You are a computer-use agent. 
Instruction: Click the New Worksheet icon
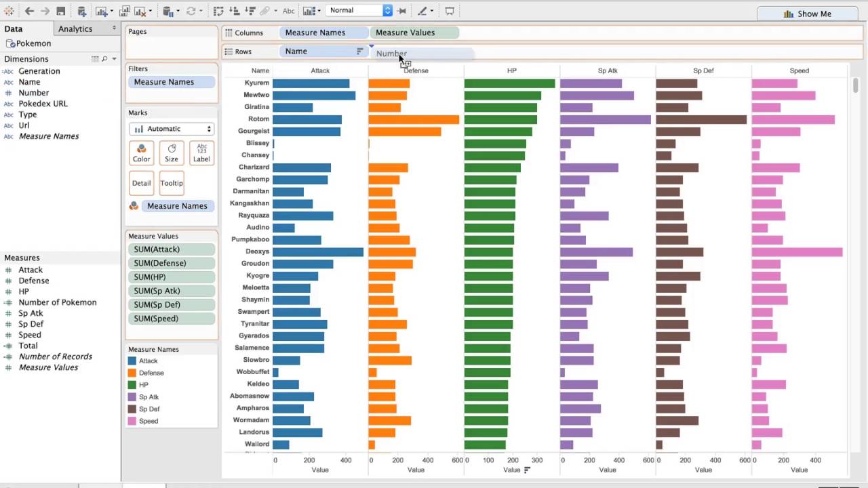click(102, 11)
